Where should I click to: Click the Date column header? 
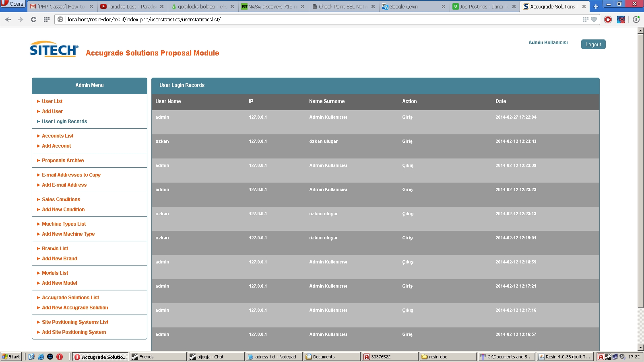(501, 101)
